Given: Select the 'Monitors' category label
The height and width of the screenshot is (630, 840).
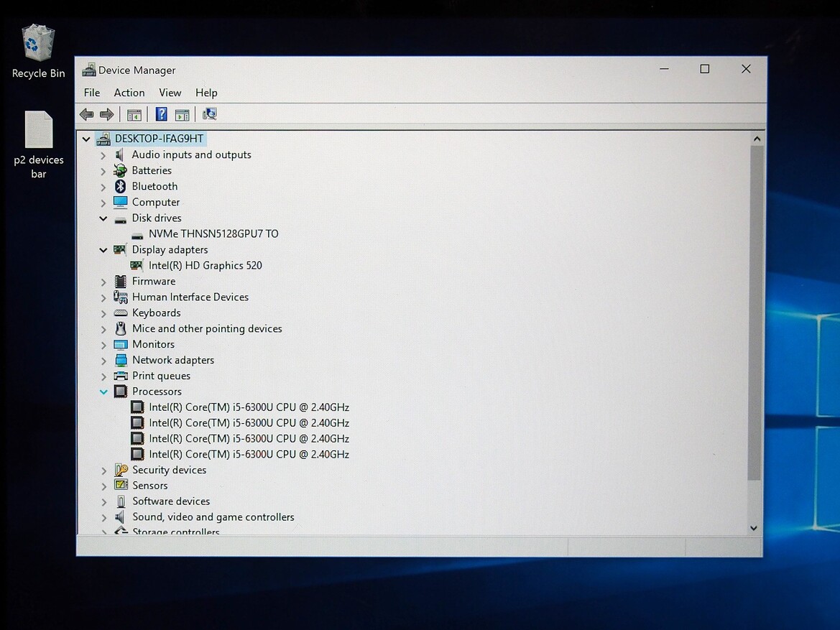Looking at the screenshot, I should 153,344.
